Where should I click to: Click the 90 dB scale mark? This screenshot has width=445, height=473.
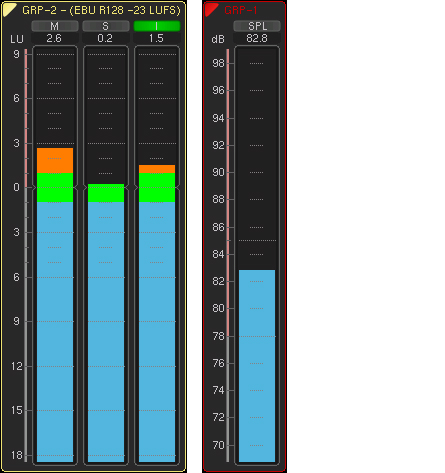pyautogui.click(x=218, y=172)
